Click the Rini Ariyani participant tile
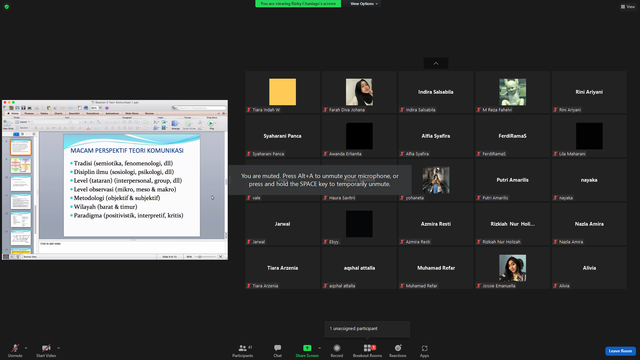640x360 pixels. pos(589,92)
